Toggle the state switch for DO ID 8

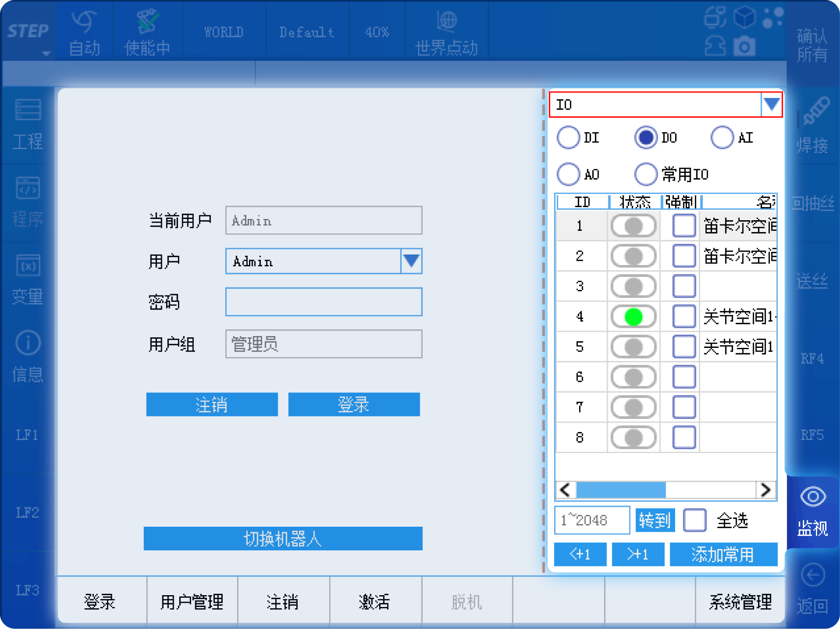pos(633,438)
